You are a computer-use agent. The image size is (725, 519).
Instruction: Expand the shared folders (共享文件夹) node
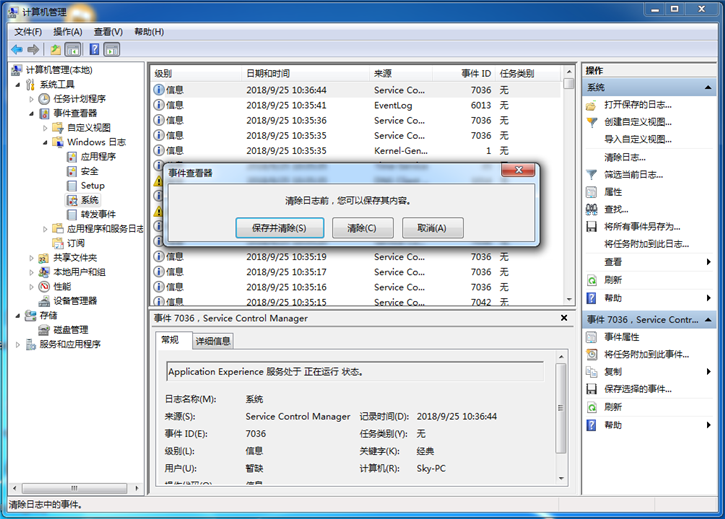point(32,258)
